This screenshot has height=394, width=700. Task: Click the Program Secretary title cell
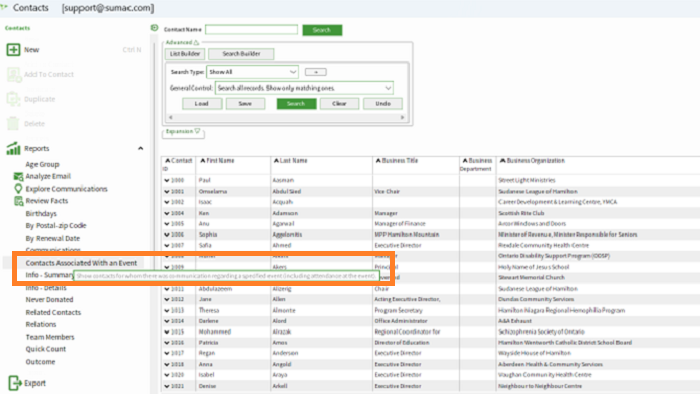pos(398,310)
